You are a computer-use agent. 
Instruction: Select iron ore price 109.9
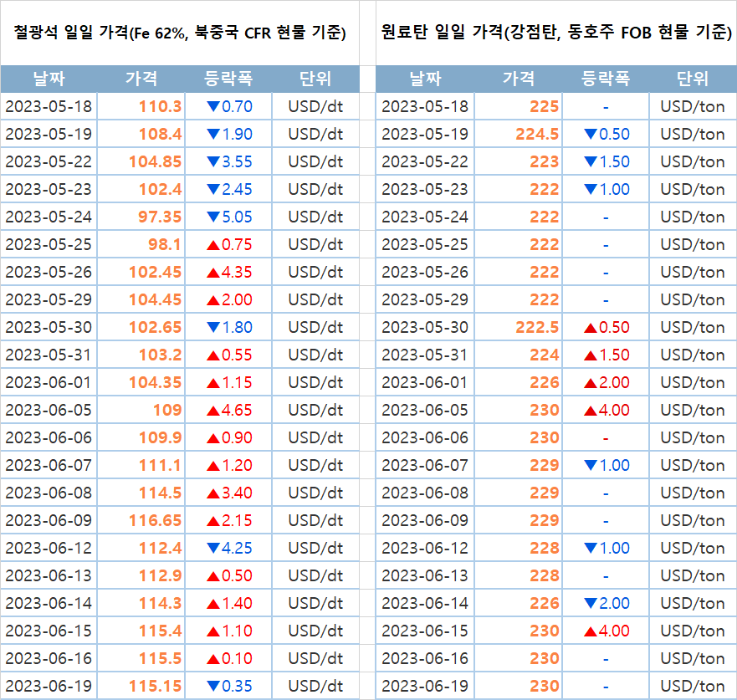161,438
